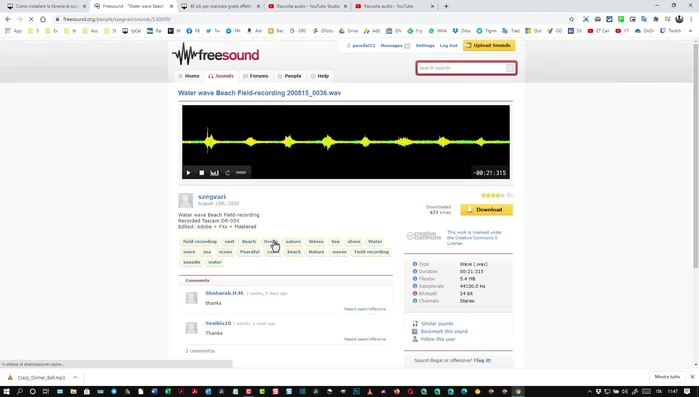The height and width of the screenshot is (397, 699).
Task: Click info icon next to Samplerate
Action: [x=415, y=286]
